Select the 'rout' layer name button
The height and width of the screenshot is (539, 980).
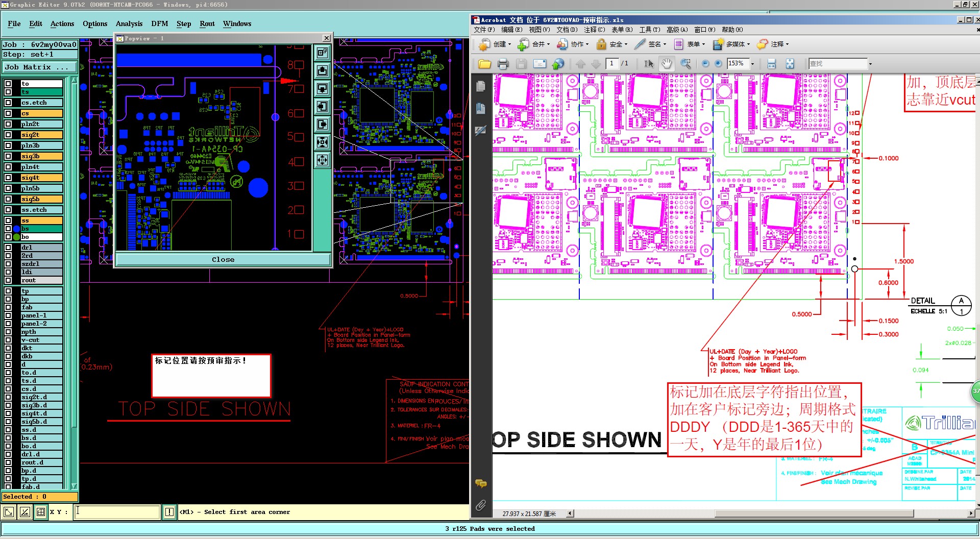[41, 280]
